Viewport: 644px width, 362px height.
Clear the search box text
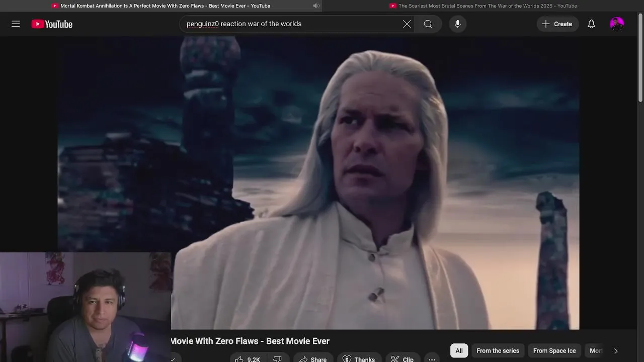pos(407,24)
